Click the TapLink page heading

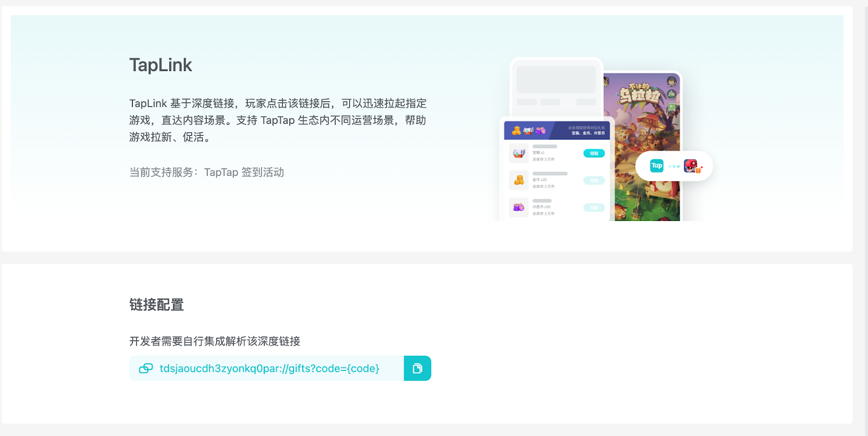(x=161, y=65)
